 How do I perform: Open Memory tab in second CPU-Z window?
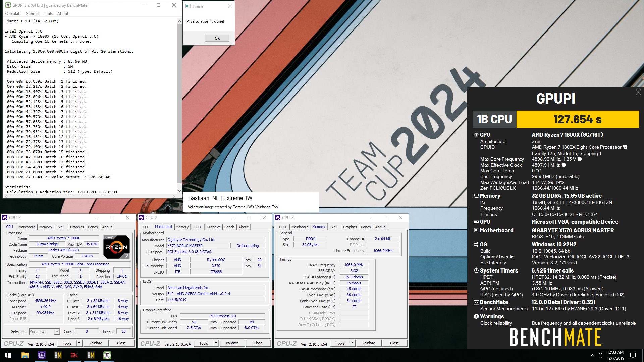(x=182, y=227)
